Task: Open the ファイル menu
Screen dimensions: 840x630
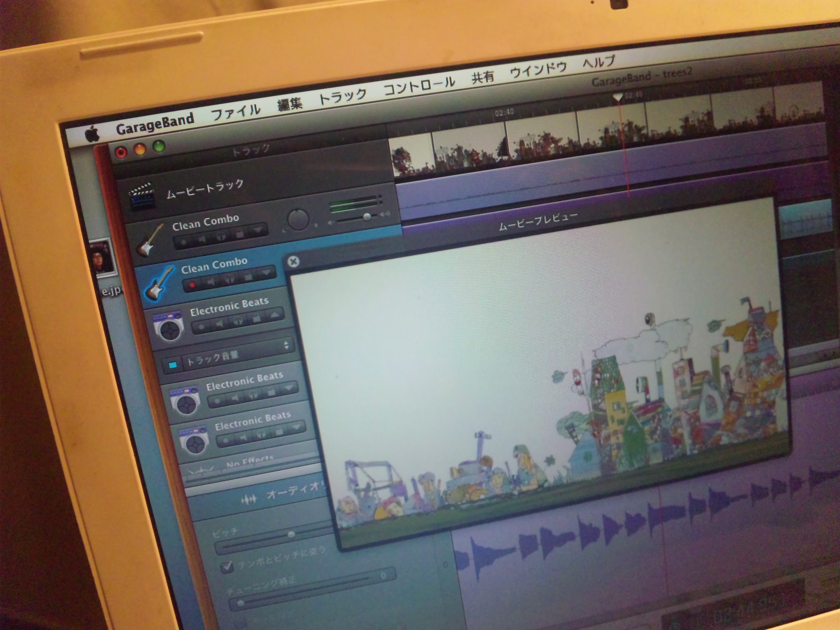Action: 236,111
